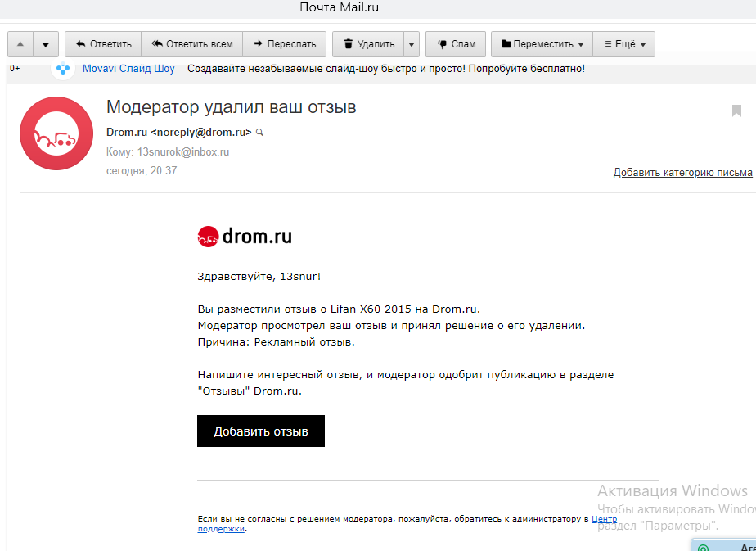The image size is (756, 551).
Task: Click the greeting Здравствуйте, 13snur!
Action: click(259, 277)
